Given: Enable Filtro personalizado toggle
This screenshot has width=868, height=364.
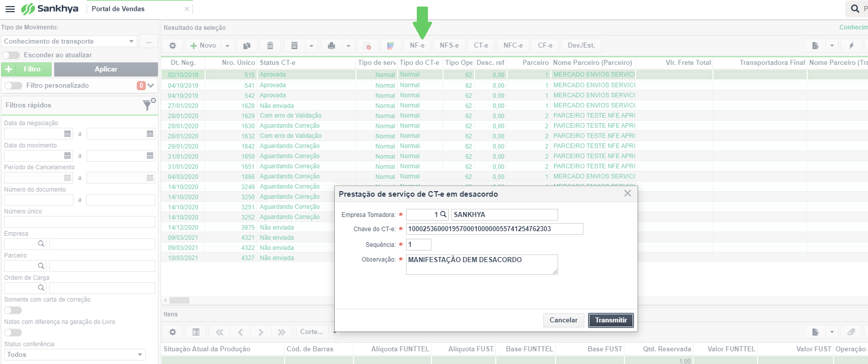Looking at the screenshot, I should pyautogui.click(x=13, y=86).
